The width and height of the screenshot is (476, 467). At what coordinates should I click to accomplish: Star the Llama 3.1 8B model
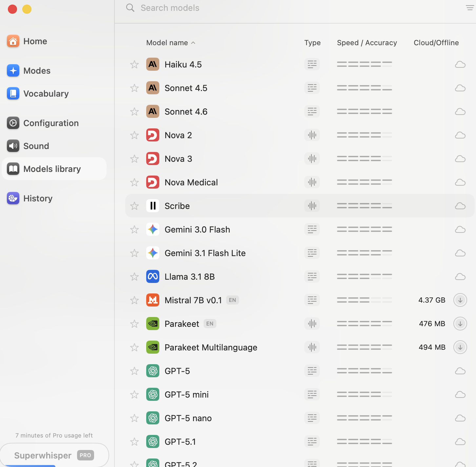pyautogui.click(x=134, y=277)
